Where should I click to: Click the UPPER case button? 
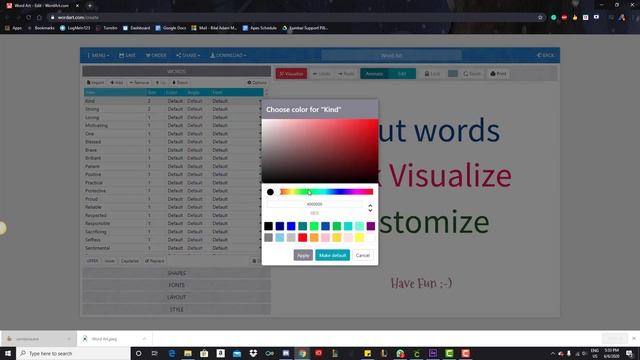click(92, 261)
